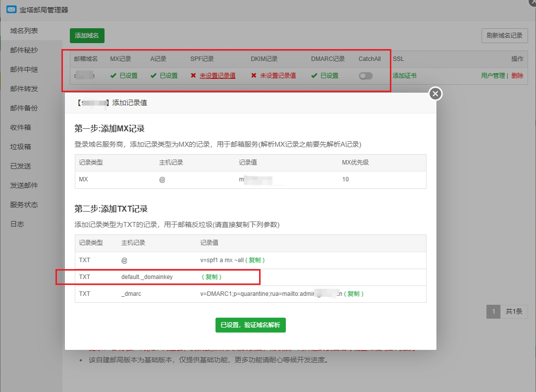This screenshot has height=392, width=536.
Task: Copy the default._domainkey record value
Action: point(212,277)
